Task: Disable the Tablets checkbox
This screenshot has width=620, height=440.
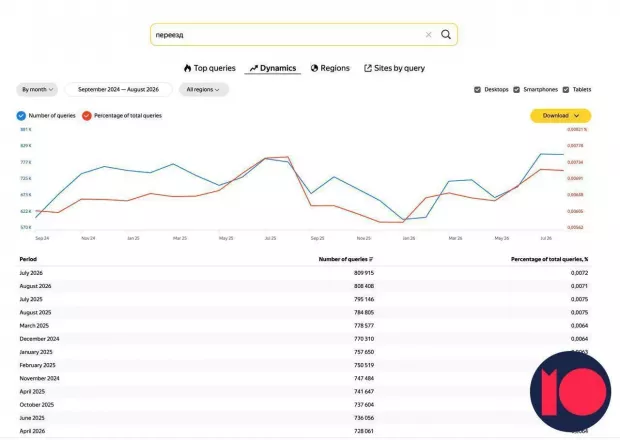Action: [x=566, y=90]
